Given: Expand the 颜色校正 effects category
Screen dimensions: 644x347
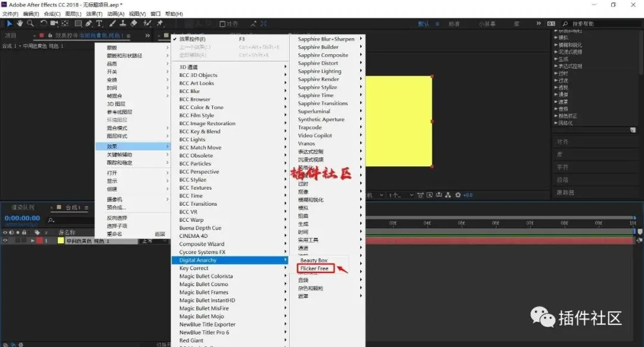Looking at the screenshot, I should coord(556,116).
